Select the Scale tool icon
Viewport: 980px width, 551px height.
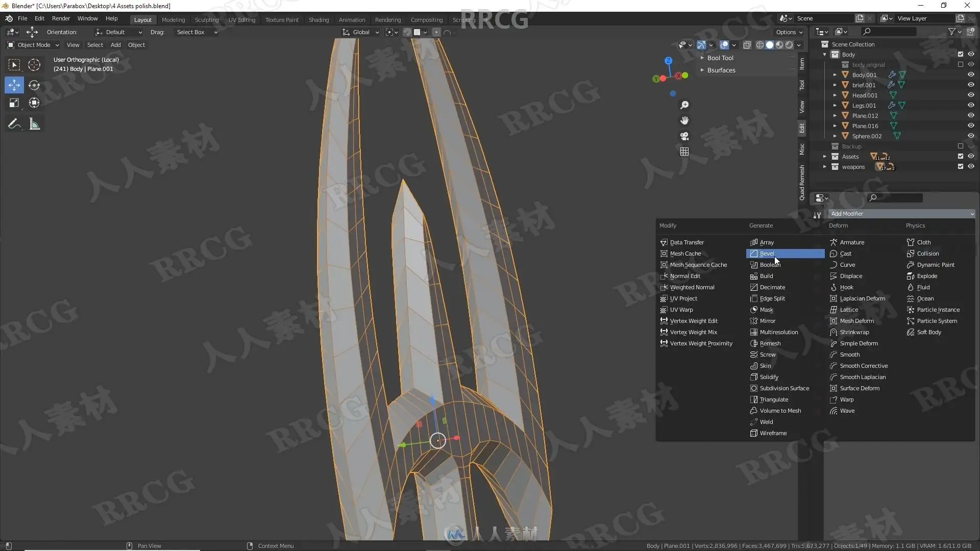click(14, 103)
